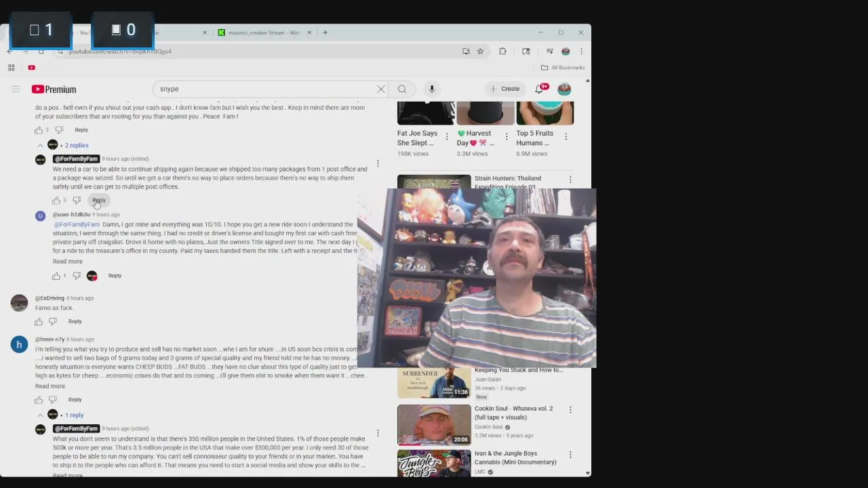Click the Create button
Viewport: 868px width, 488px height.
point(505,89)
